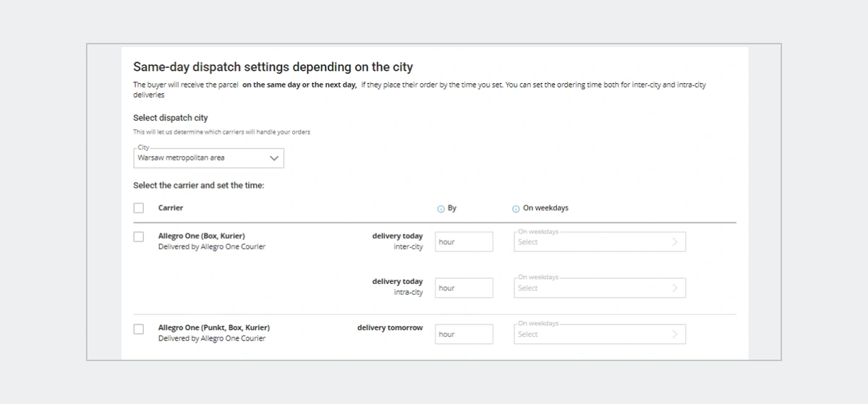
Task: Check the Allegro One (Box, Kurier) checkbox
Action: (x=139, y=237)
